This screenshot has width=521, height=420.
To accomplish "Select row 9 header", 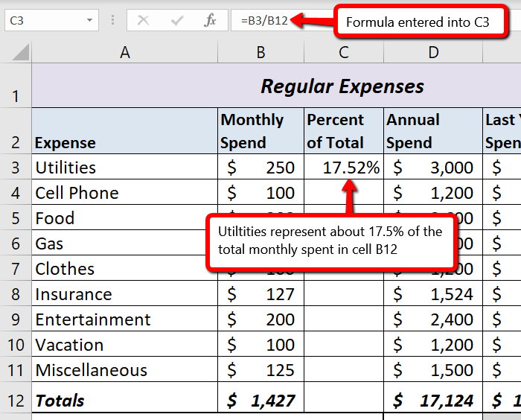I will (x=16, y=319).
